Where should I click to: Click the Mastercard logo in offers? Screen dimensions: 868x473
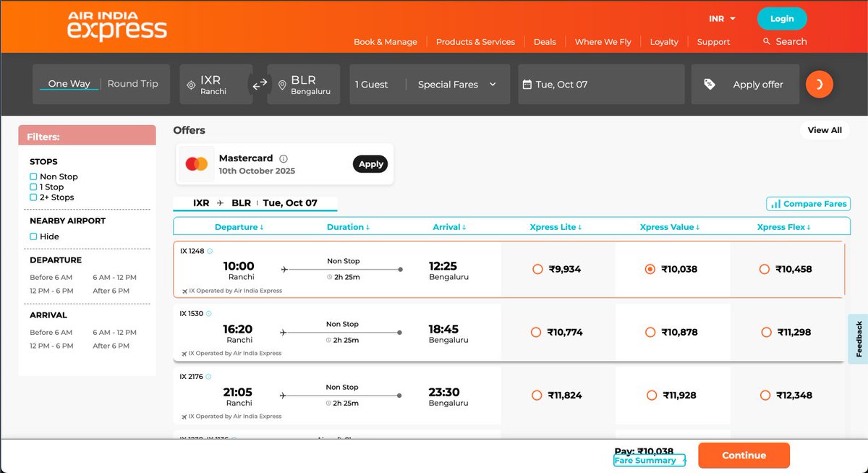point(196,164)
